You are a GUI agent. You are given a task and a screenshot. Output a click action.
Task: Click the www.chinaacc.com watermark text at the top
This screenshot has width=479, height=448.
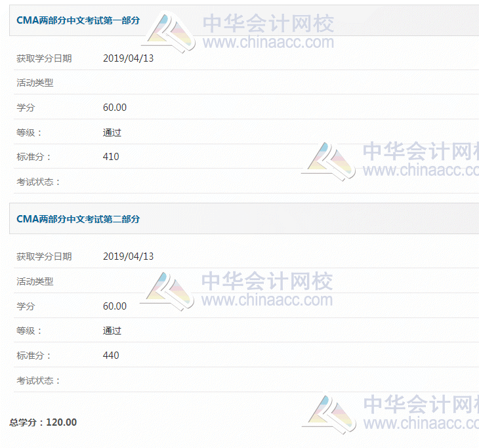coord(268,43)
